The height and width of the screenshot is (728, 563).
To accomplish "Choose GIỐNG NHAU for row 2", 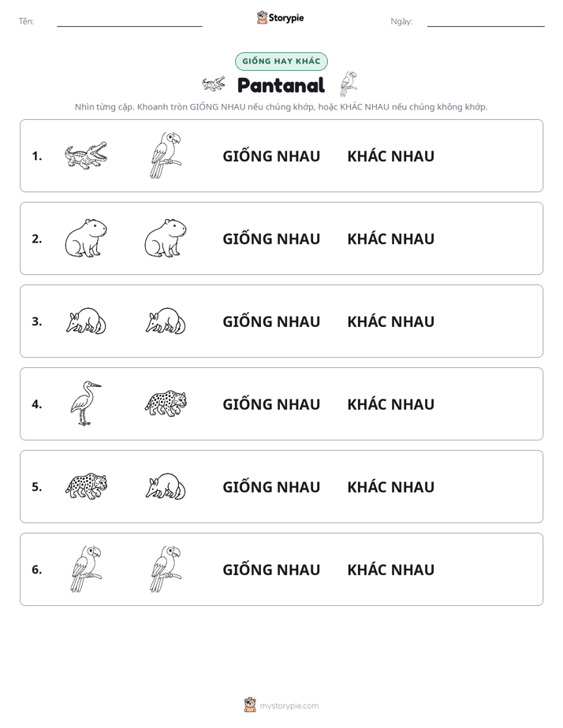I will click(x=271, y=239).
